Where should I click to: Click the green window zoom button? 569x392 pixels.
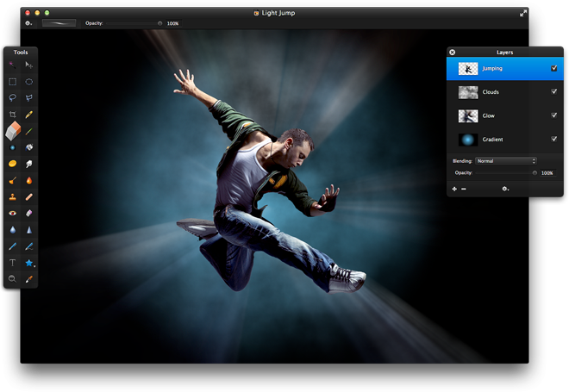tap(47, 13)
